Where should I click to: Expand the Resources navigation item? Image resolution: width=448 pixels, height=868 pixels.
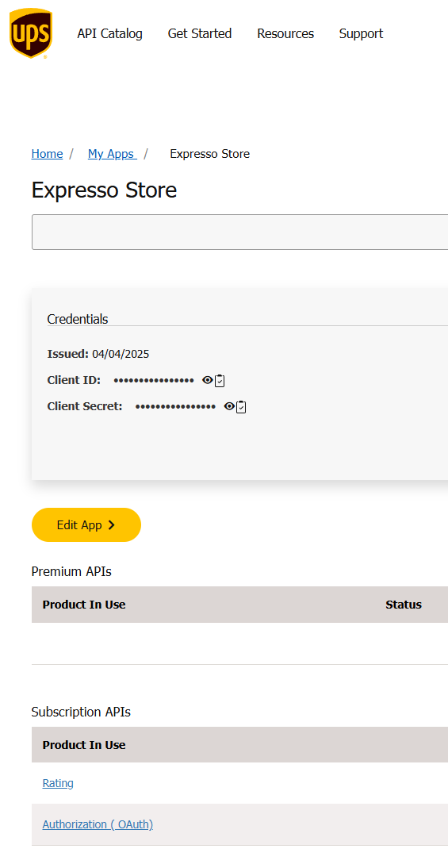click(x=285, y=34)
